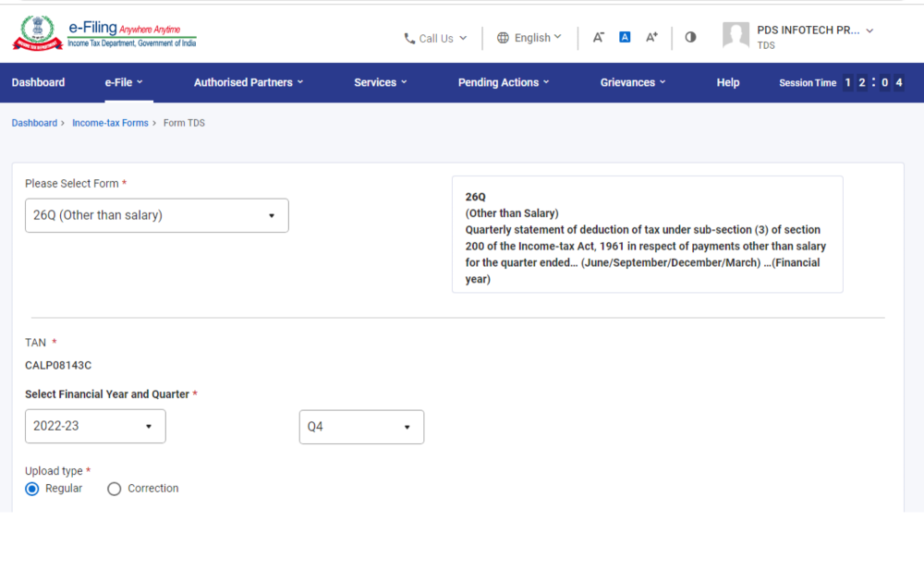Select the default font size A icon
Viewport: 924px width, 569px height.
(x=625, y=36)
